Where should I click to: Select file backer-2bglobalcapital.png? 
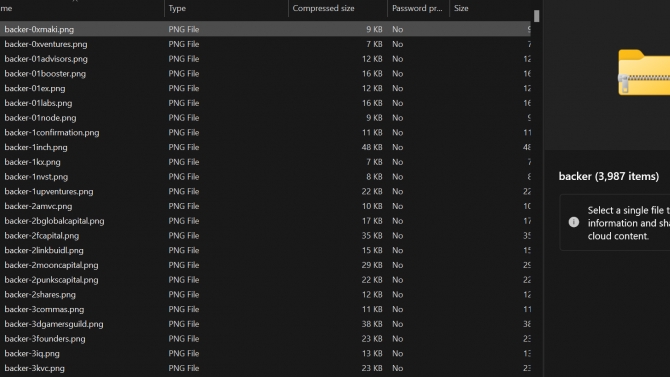pos(54,221)
